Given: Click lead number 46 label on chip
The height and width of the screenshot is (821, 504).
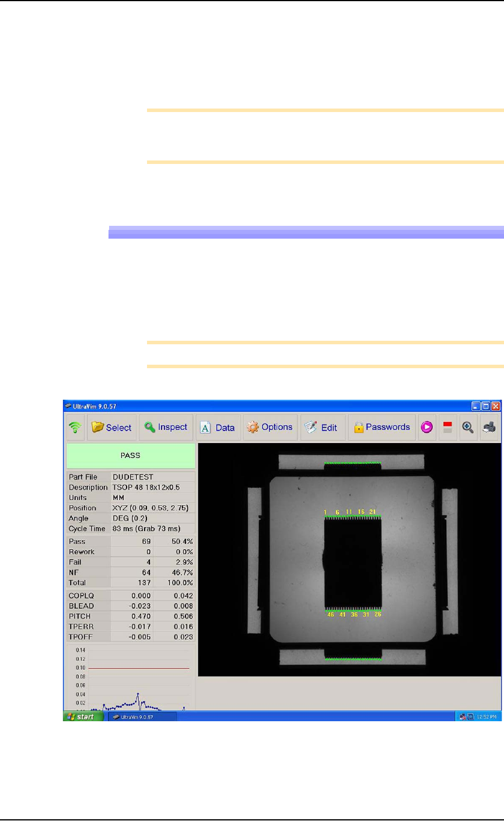Looking at the screenshot, I should pyautogui.click(x=331, y=614).
